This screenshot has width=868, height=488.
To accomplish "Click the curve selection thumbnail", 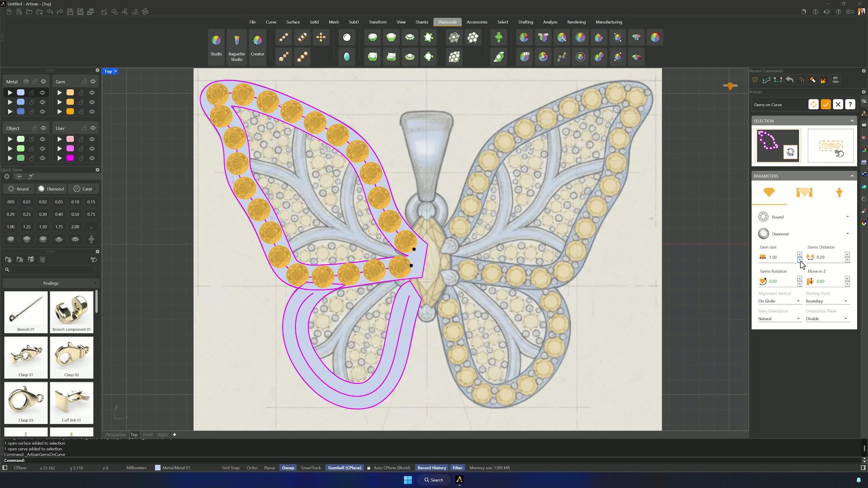I will click(x=778, y=146).
